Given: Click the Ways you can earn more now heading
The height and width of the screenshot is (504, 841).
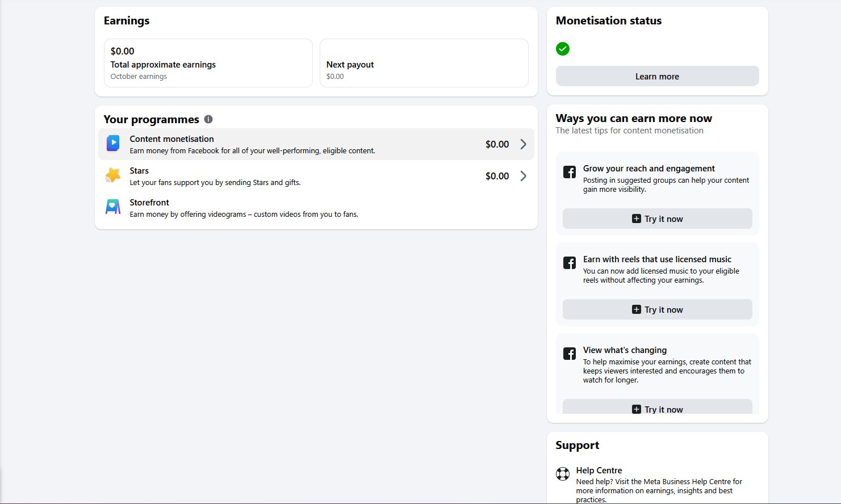Looking at the screenshot, I should point(634,119).
